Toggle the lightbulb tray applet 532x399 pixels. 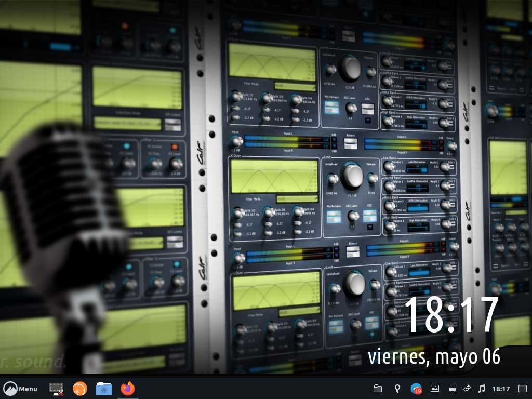click(x=397, y=389)
